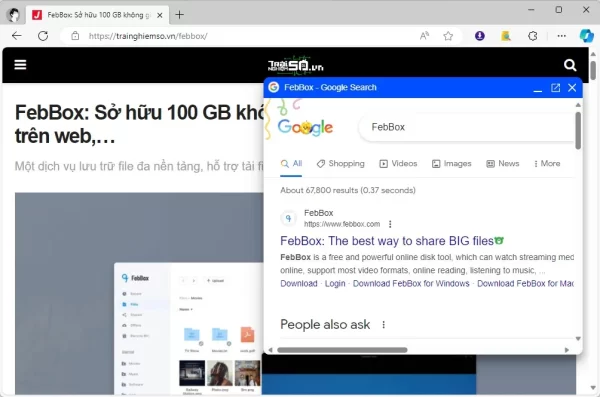
Task: Open the yellow extension icon in toolbar
Action: 506,36
